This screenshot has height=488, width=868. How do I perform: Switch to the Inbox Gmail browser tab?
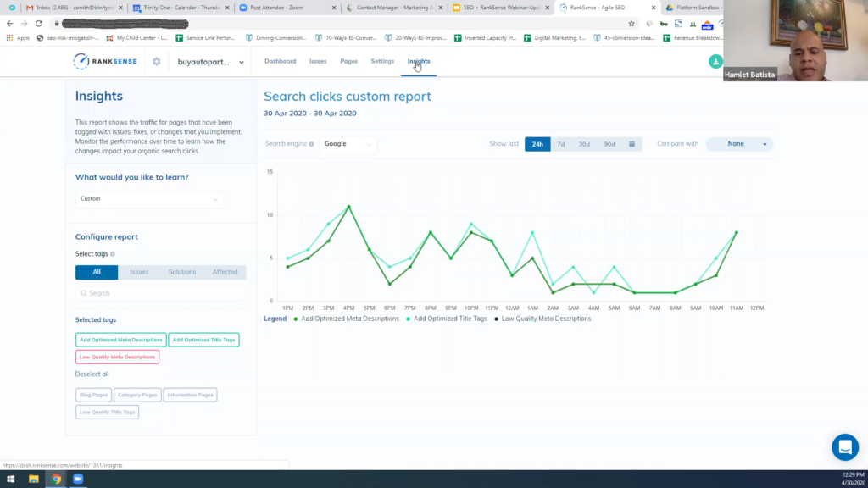click(x=75, y=8)
